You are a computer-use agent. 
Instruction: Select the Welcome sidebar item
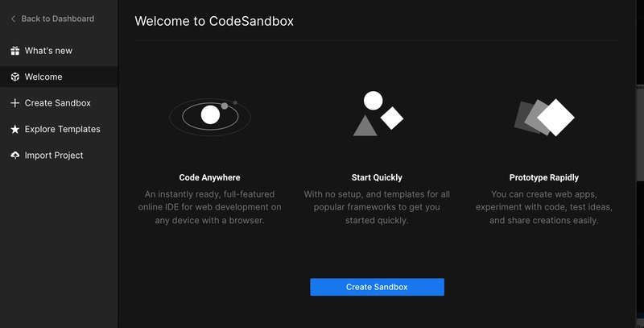coord(59,77)
